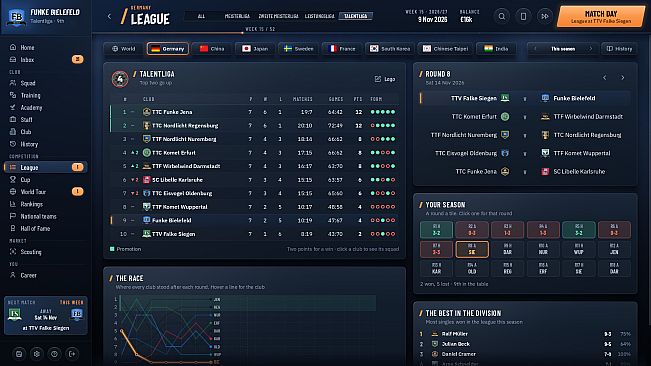Open the World Tour page
The image size is (651, 366).
pyautogui.click(x=46, y=192)
